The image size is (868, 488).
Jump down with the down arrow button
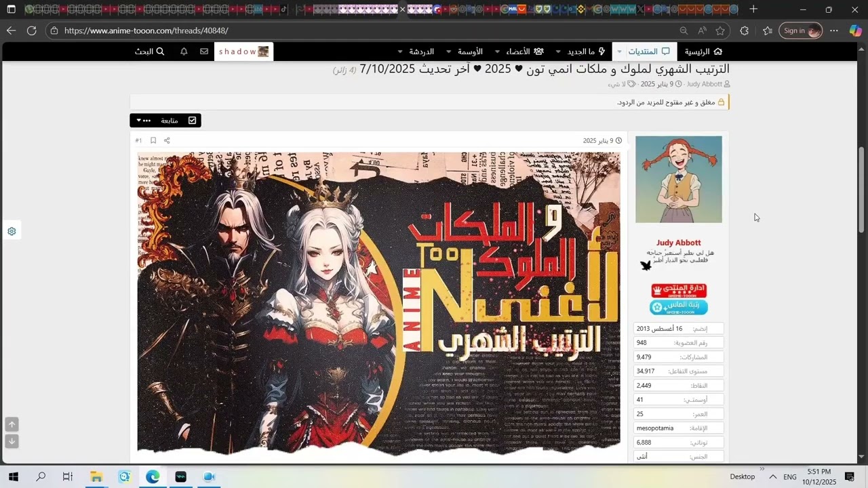point(12,441)
